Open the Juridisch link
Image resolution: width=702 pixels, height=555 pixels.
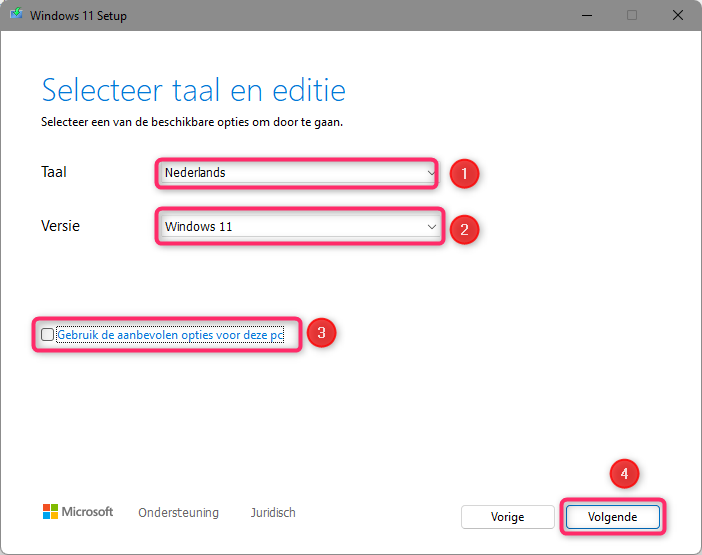tap(273, 512)
